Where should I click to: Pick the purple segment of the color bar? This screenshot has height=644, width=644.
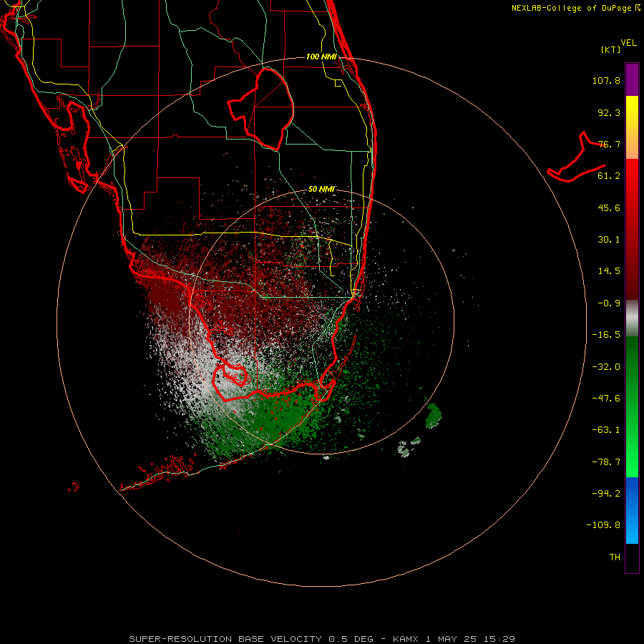point(632,79)
